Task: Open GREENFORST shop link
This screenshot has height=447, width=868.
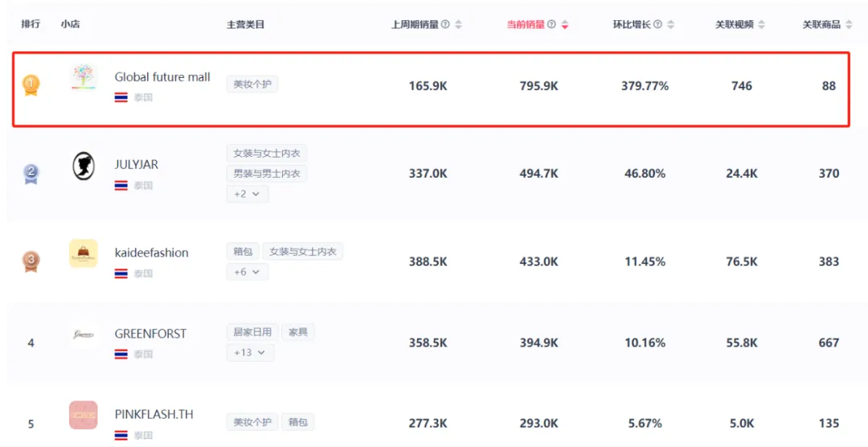Action: (x=150, y=334)
